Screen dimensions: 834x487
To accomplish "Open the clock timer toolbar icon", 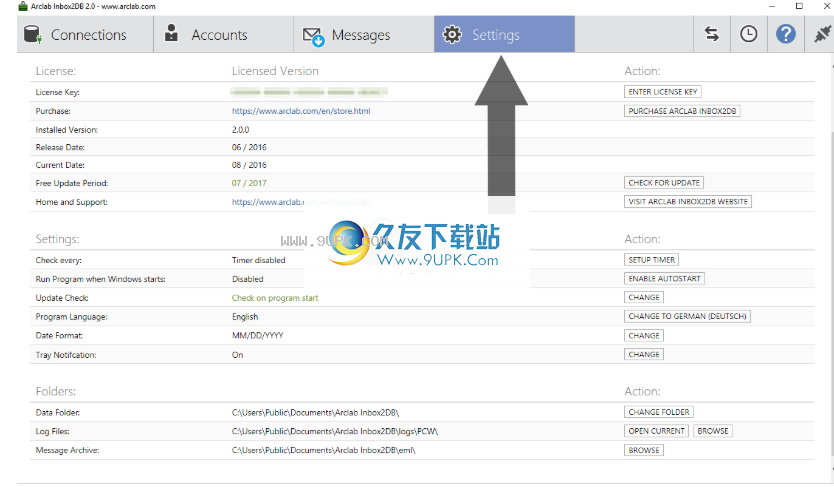I will click(748, 34).
